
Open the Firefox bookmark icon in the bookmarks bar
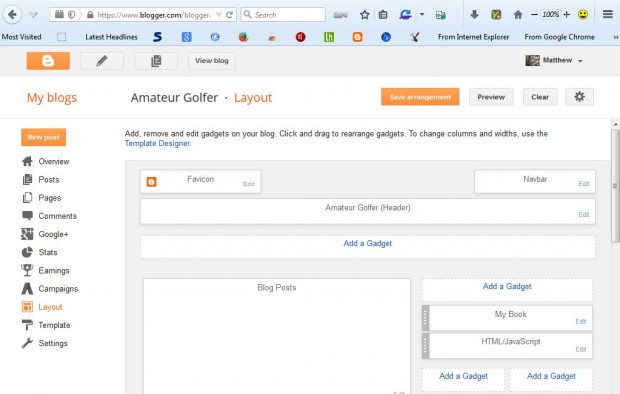coord(244,37)
